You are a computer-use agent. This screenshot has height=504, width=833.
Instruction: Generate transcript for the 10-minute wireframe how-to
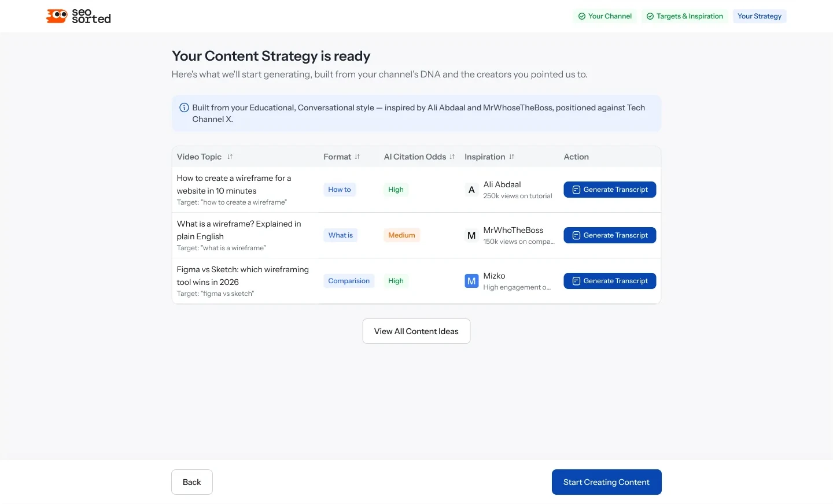610,190
